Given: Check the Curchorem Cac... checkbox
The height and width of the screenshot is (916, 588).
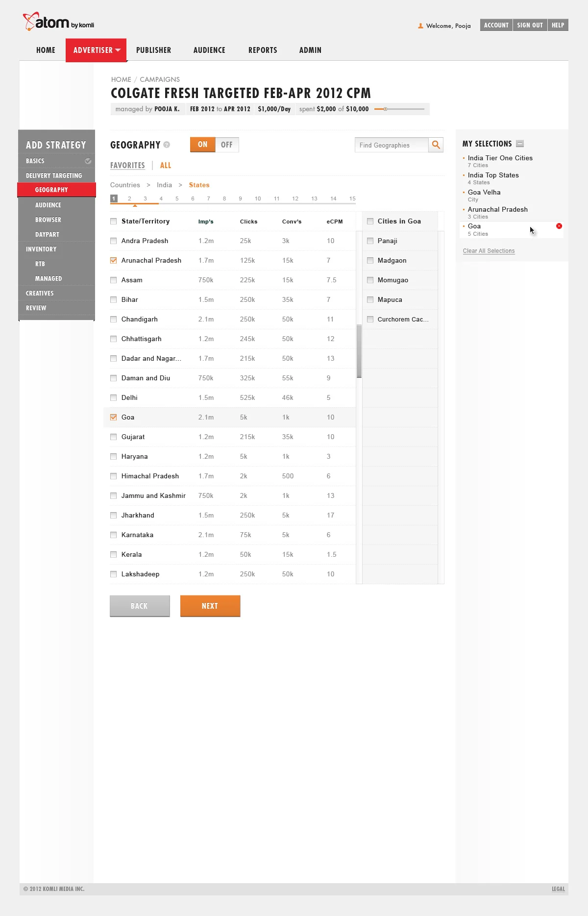Looking at the screenshot, I should (x=370, y=319).
